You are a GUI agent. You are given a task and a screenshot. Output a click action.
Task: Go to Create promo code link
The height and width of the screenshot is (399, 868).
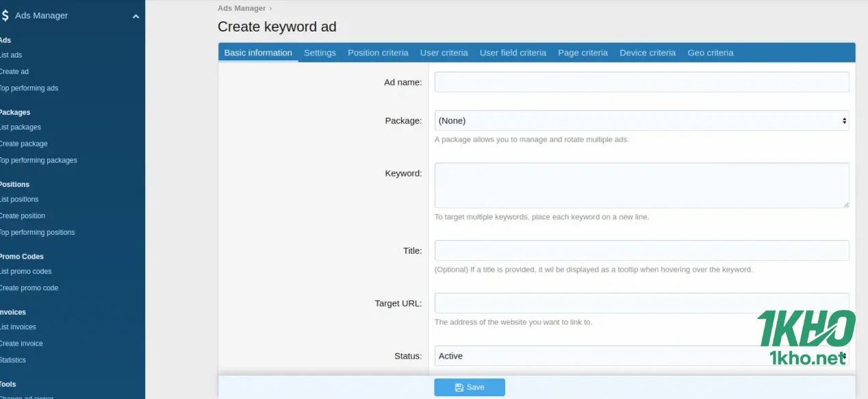(x=29, y=288)
